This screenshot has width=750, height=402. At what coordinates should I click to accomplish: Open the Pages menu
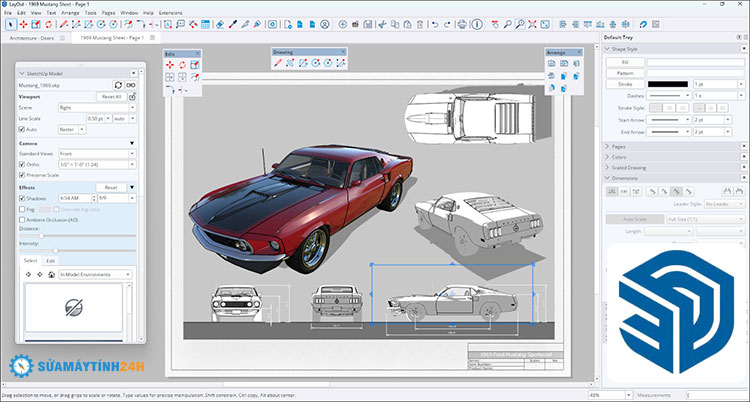[x=109, y=12]
